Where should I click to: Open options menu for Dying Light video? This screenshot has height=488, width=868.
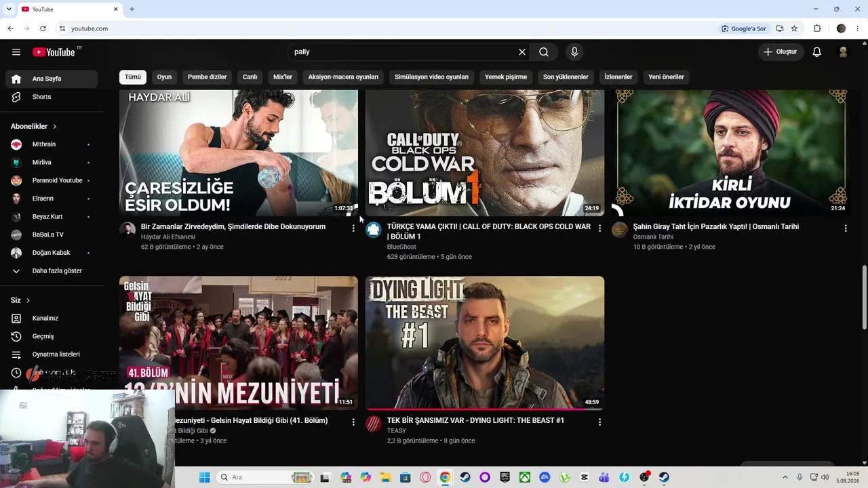tap(599, 422)
